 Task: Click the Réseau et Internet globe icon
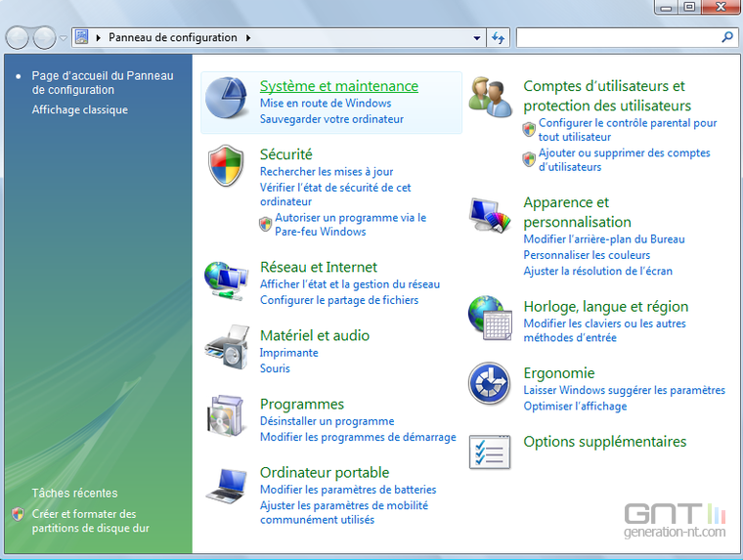[x=226, y=280]
